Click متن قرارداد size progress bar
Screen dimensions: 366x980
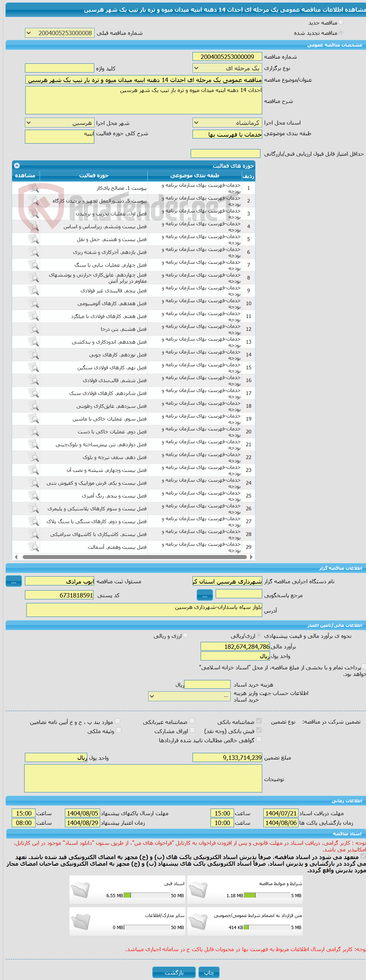267,927
